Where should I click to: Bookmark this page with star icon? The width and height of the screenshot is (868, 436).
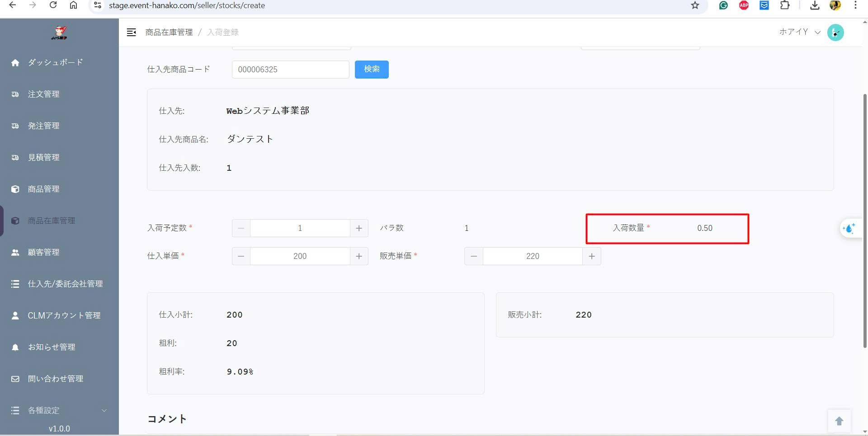tap(695, 5)
